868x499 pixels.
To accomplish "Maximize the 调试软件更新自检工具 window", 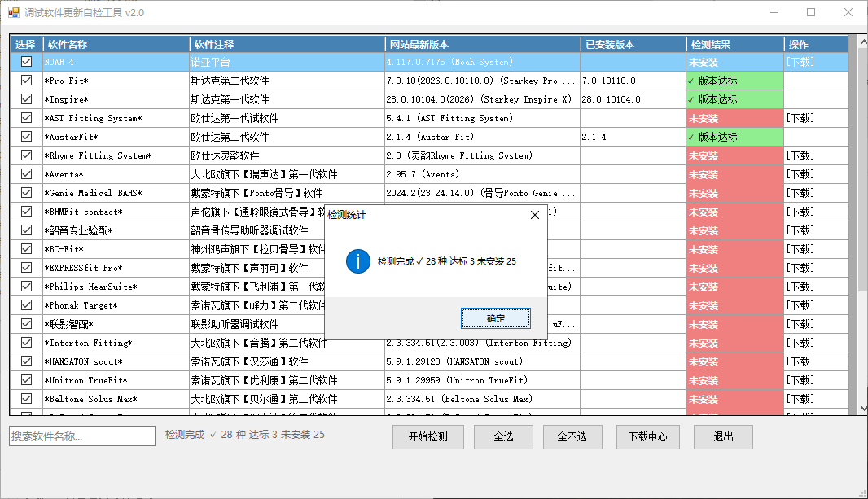I will [811, 12].
